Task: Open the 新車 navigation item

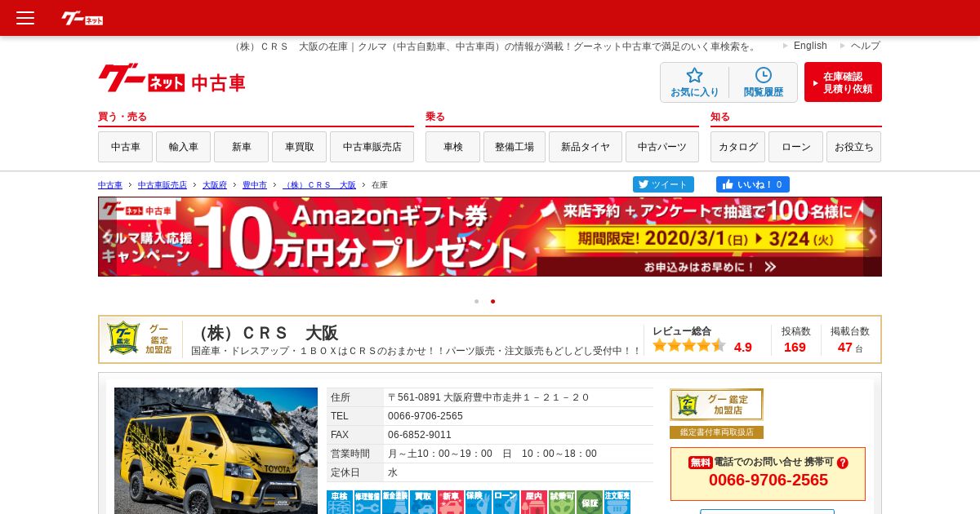Action: click(241, 147)
